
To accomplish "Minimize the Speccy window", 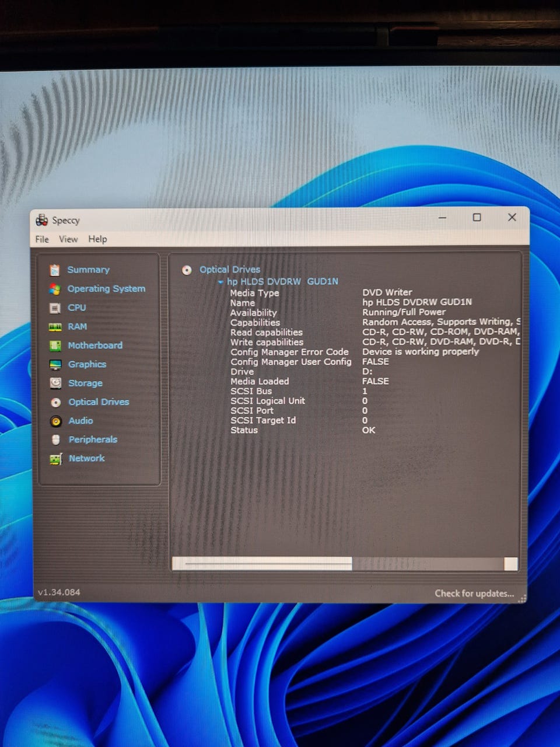I will pos(442,218).
